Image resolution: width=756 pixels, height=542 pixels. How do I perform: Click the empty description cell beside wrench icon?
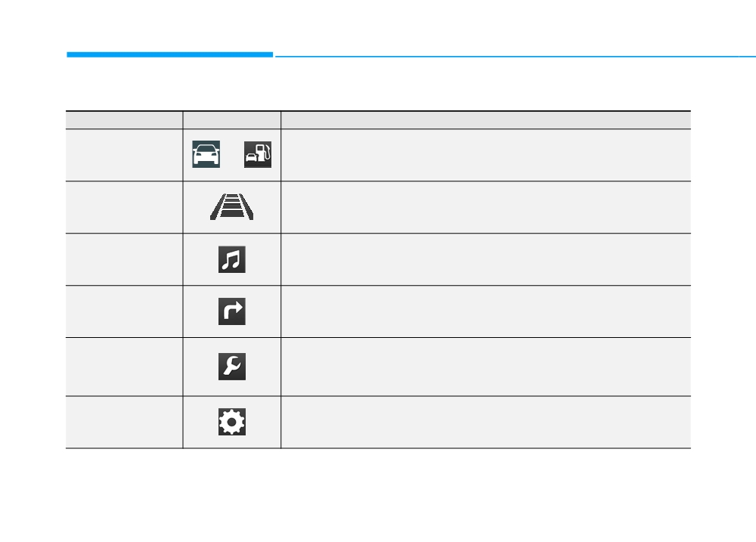pyautogui.click(x=486, y=367)
